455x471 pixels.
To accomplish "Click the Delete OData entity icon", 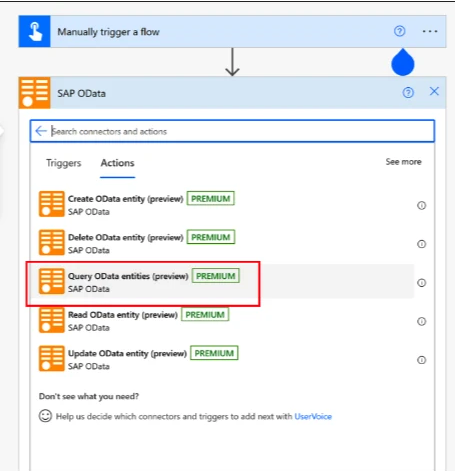I will click(51, 242).
